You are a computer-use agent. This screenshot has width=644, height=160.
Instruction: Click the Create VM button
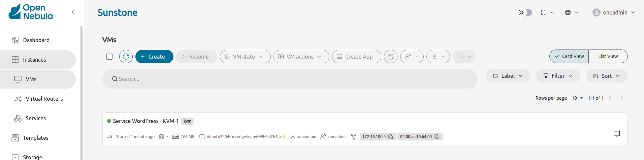(x=154, y=57)
